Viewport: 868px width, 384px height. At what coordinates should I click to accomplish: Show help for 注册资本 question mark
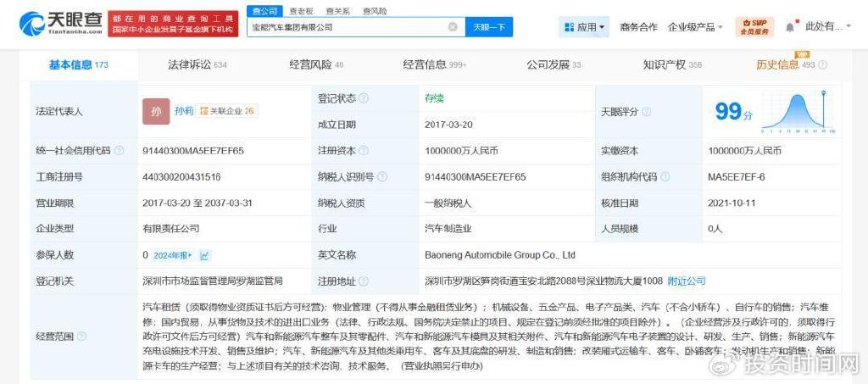[363, 151]
